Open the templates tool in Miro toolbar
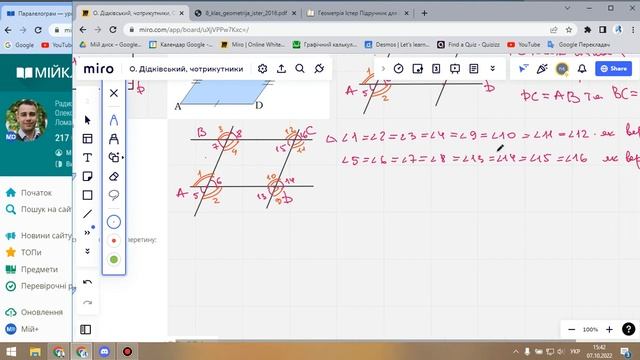Viewport: 640px width, 360px height. [87, 139]
